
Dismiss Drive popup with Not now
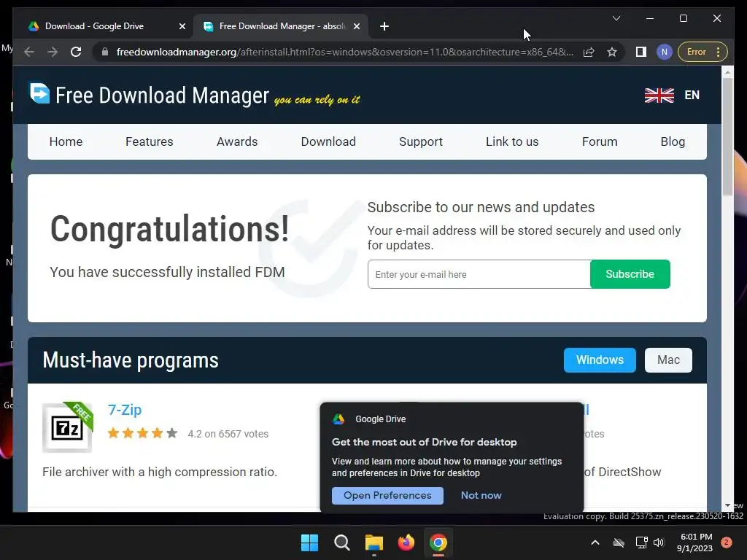coord(481,495)
